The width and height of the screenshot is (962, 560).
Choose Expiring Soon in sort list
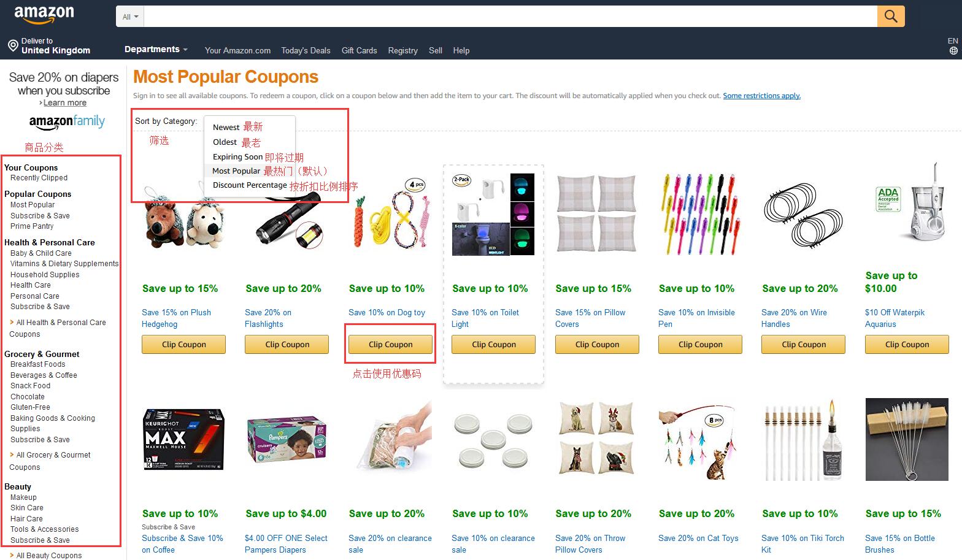click(237, 157)
